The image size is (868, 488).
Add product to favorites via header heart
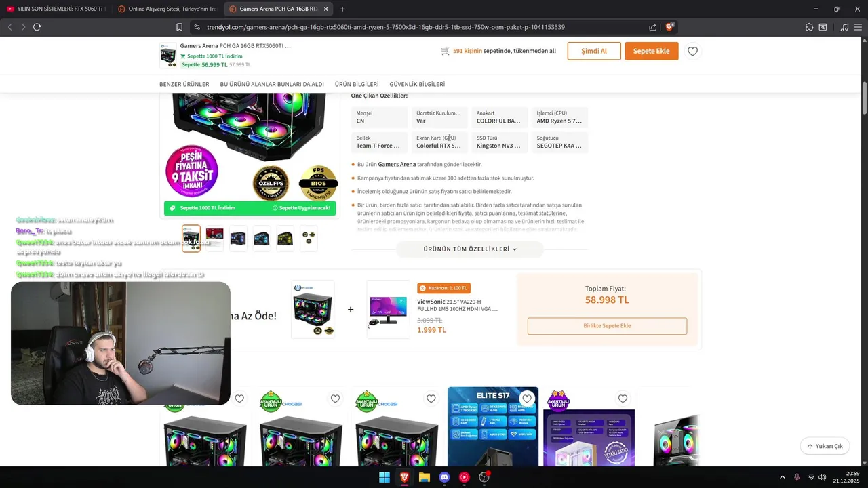(x=692, y=51)
